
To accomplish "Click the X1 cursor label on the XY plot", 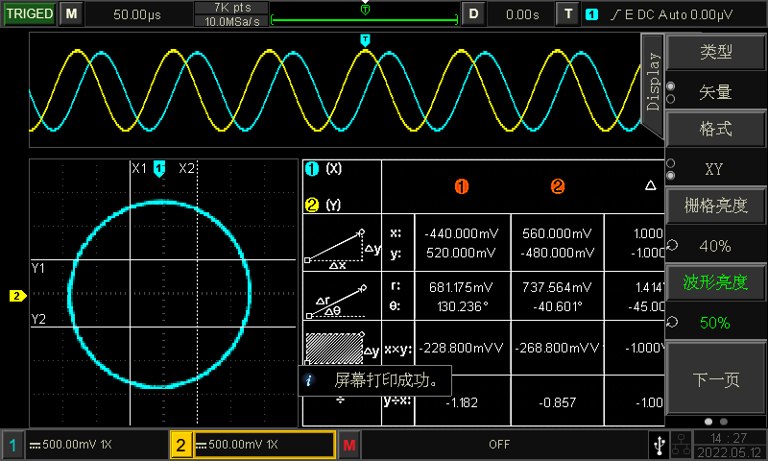I will tap(139, 168).
